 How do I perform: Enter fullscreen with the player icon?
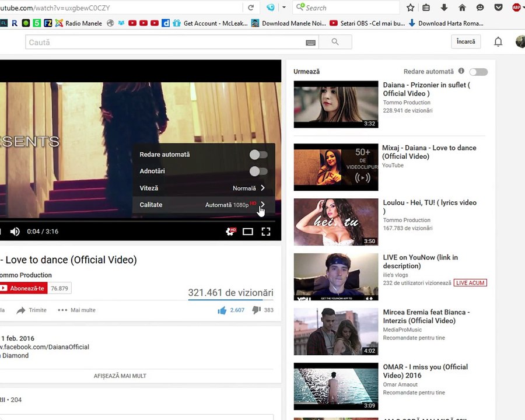[266, 232]
